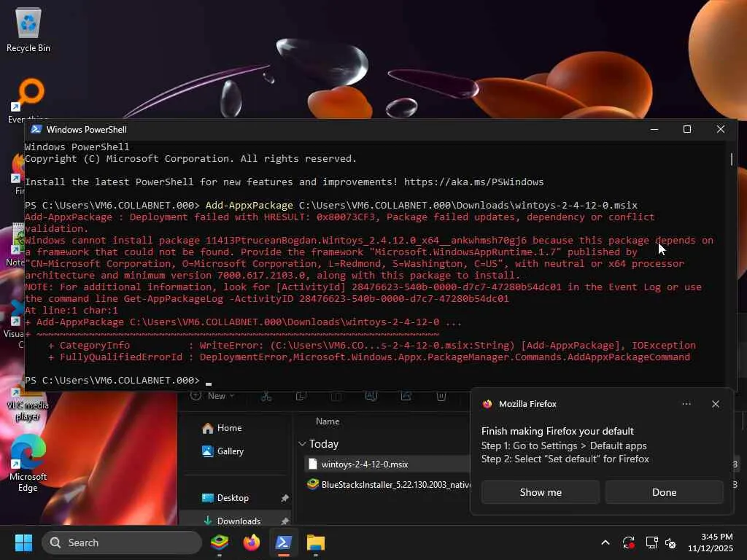Switch to PowerShell via taskbar icon
The height and width of the screenshot is (560, 747).
click(x=284, y=542)
